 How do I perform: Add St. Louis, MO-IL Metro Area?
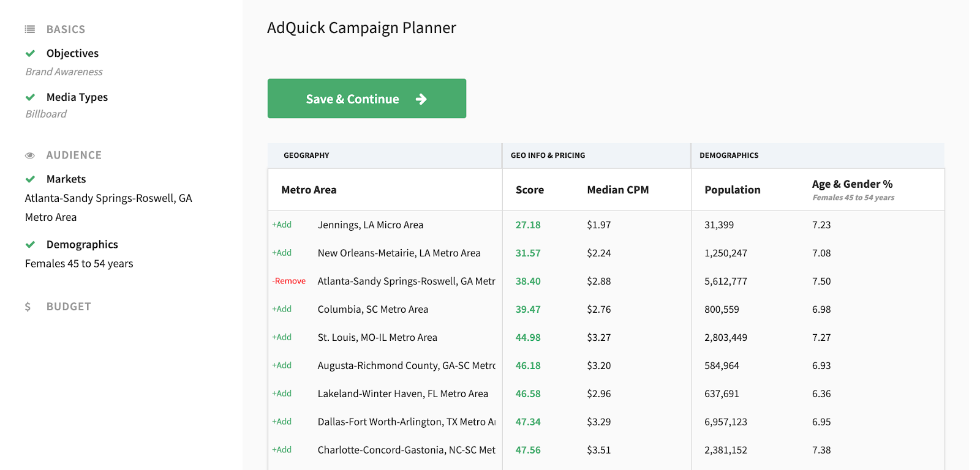coord(282,338)
